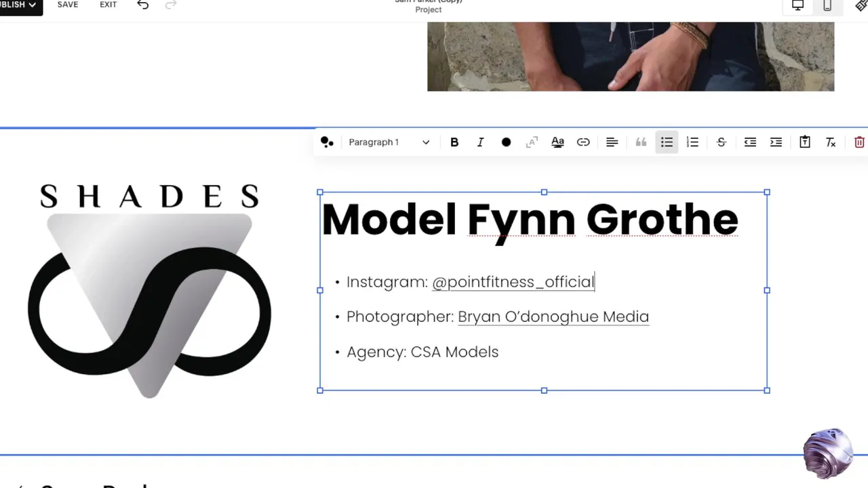Screen dimensions: 868x488
Task: Open the @pointfitness_official link
Action: click(x=513, y=282)
